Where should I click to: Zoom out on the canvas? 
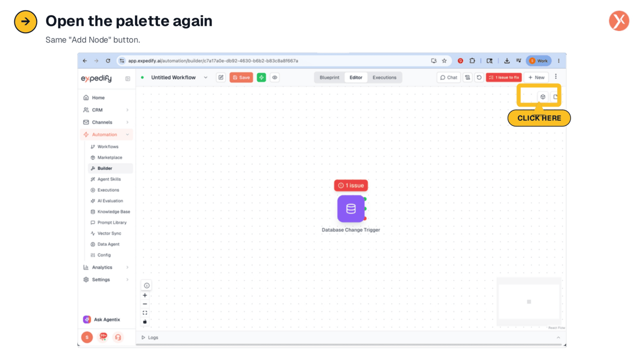pyautogui.click(x=145, y=304)
